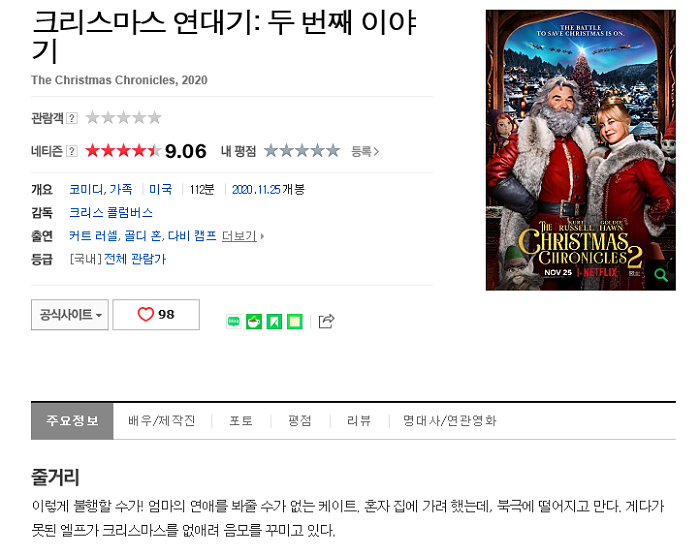Image resolution: width=700 pixels, height=555 pixels.
Task: Go to the 평점 tab
Action: (300, 421)
